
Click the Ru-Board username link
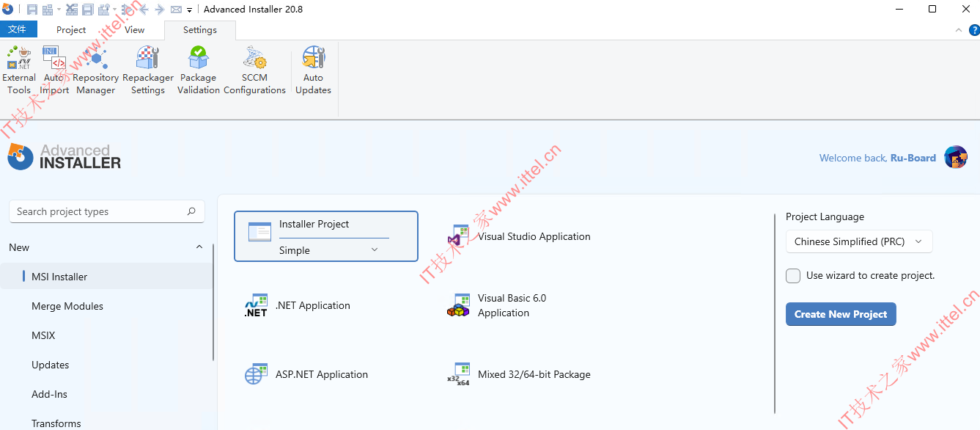click(x=913, y=158)
